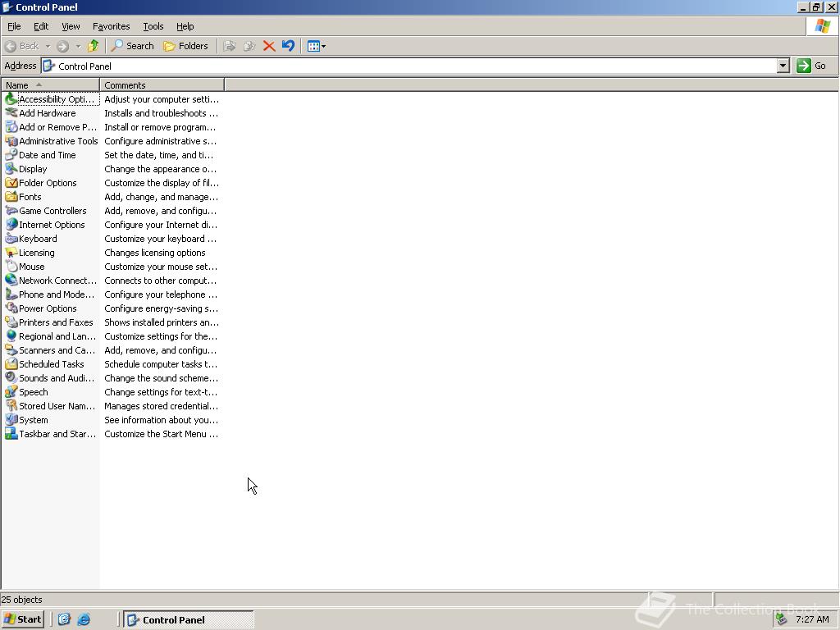Open the Help menu
The width and height of the screenshot is (840, 630).
pos(185,26)
